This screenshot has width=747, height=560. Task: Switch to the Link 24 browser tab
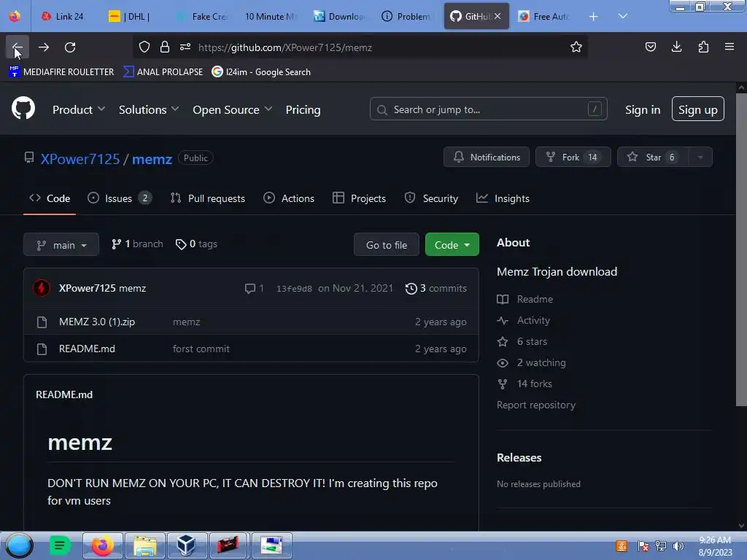pos(63,17)
